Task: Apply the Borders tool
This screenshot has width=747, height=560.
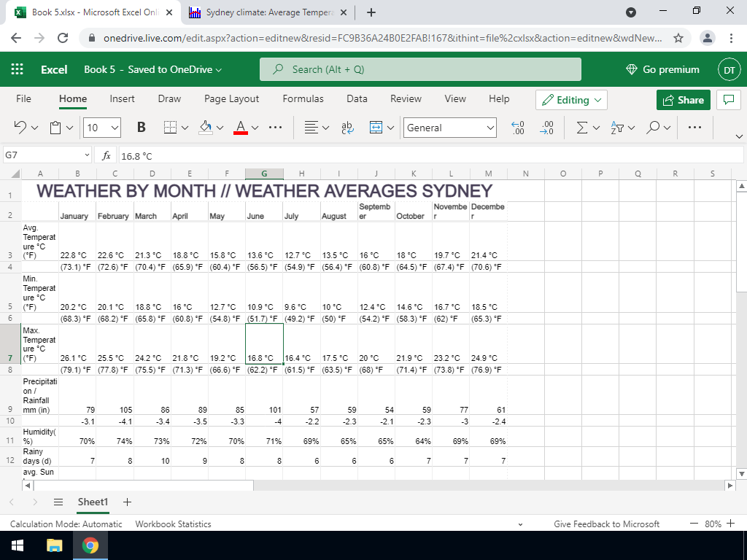Action: (169, 128)
